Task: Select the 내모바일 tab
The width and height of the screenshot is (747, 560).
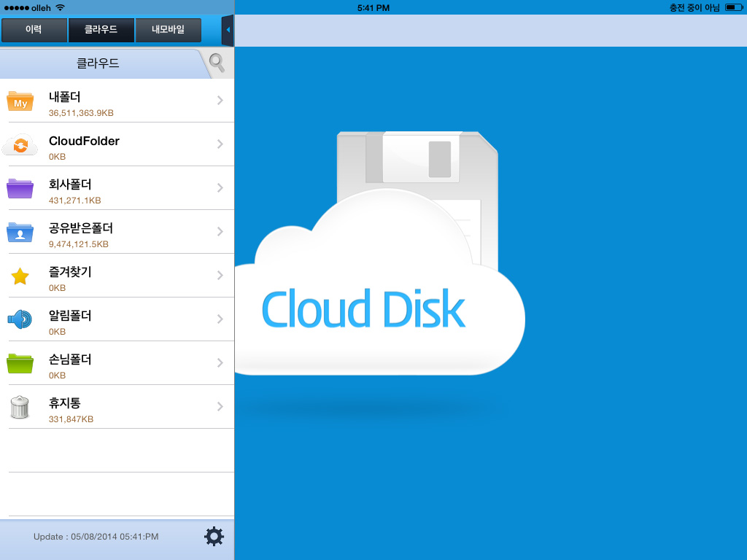Action: point(169,30)
